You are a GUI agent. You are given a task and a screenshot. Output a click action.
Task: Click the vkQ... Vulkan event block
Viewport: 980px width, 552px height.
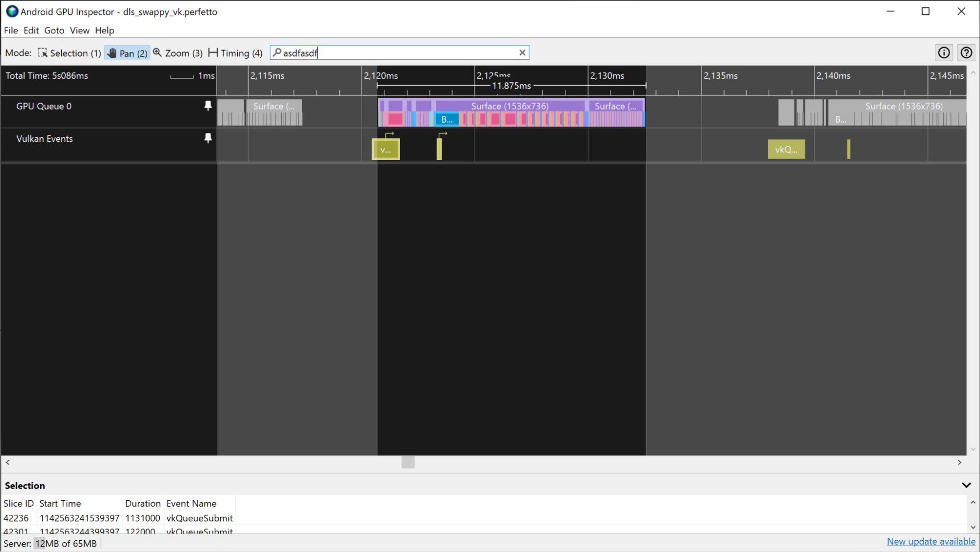pos(785,149)
